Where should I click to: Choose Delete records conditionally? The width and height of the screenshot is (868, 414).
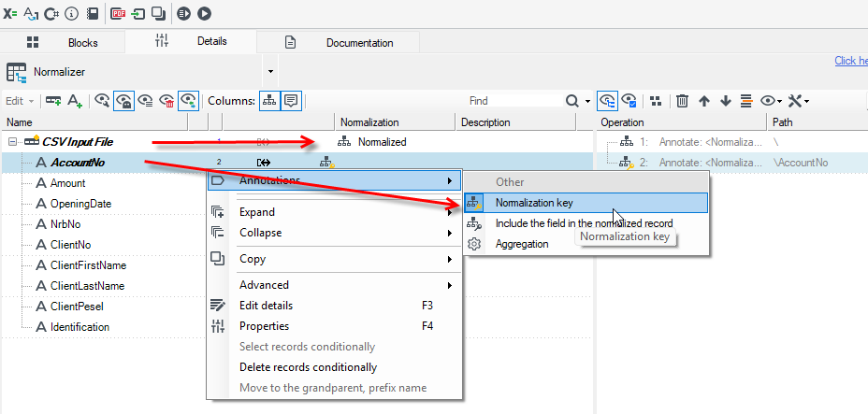point(334,367)
